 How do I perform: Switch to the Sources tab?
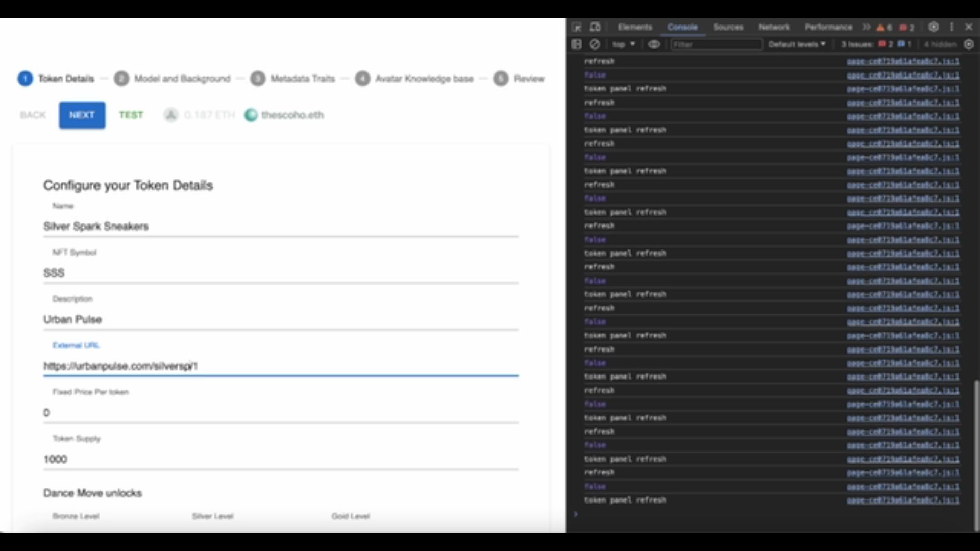(728, 27)
